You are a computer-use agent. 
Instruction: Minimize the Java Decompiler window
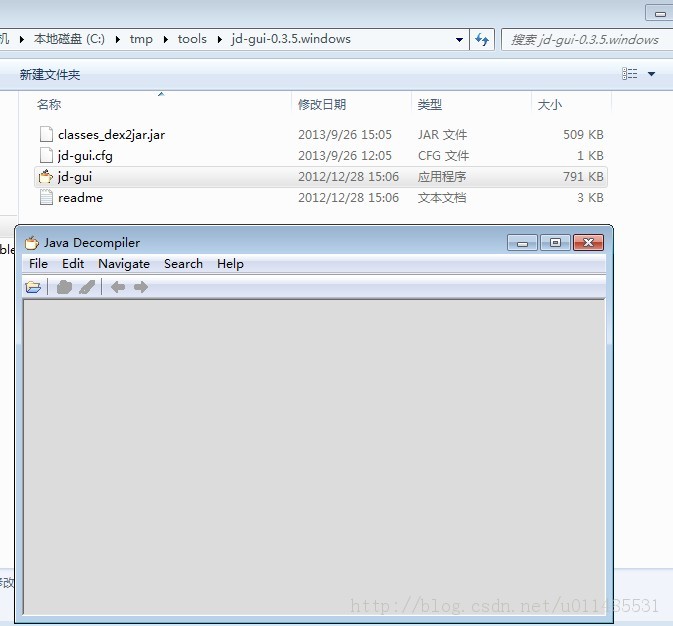coord(522,243)
